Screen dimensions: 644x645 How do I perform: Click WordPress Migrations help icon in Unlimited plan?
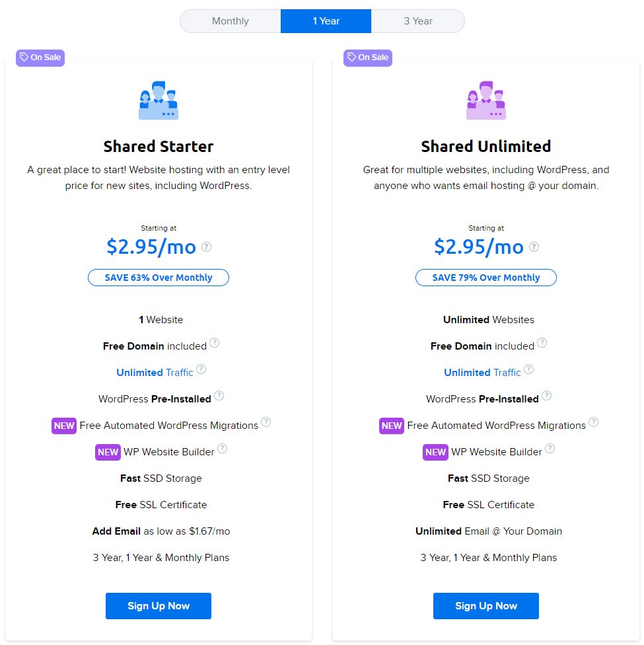click(593, 422)
